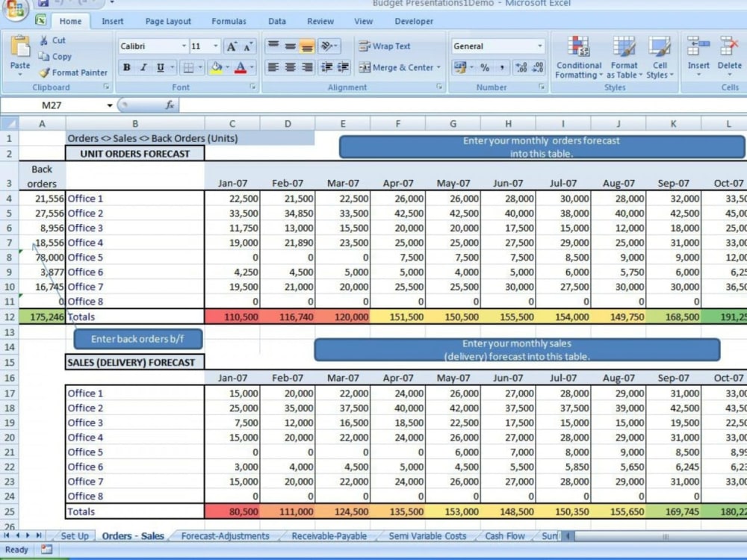Click the Name Box showing M27
Viewport: 747px width, 560px height.
click(52, 105)
